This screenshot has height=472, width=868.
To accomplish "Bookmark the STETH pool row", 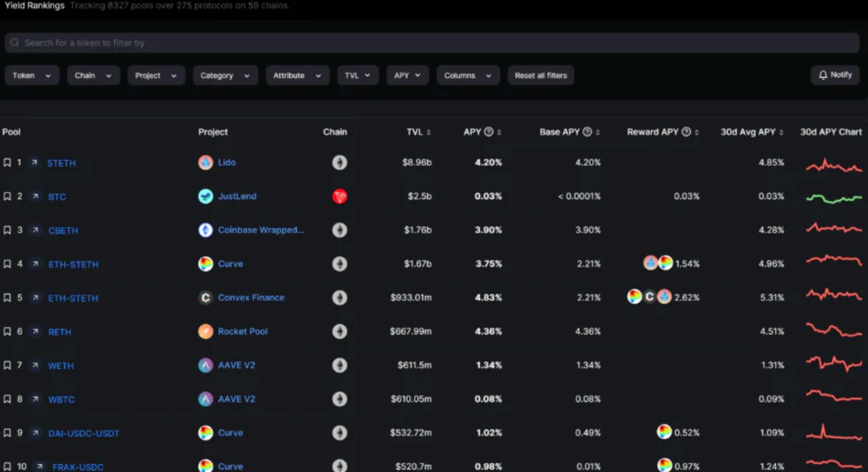I will [x=7, y=163].
